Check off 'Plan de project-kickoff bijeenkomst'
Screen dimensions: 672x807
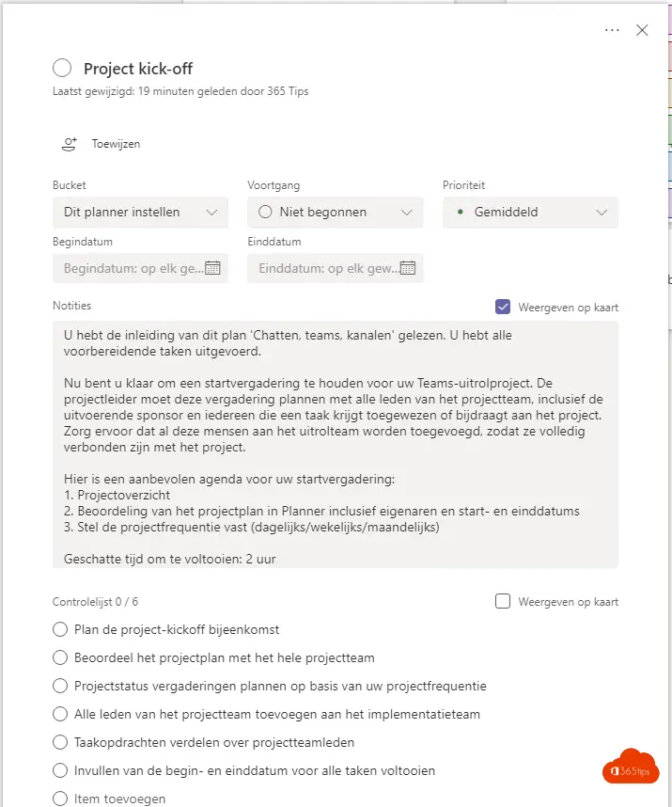[x=61, y=629]
